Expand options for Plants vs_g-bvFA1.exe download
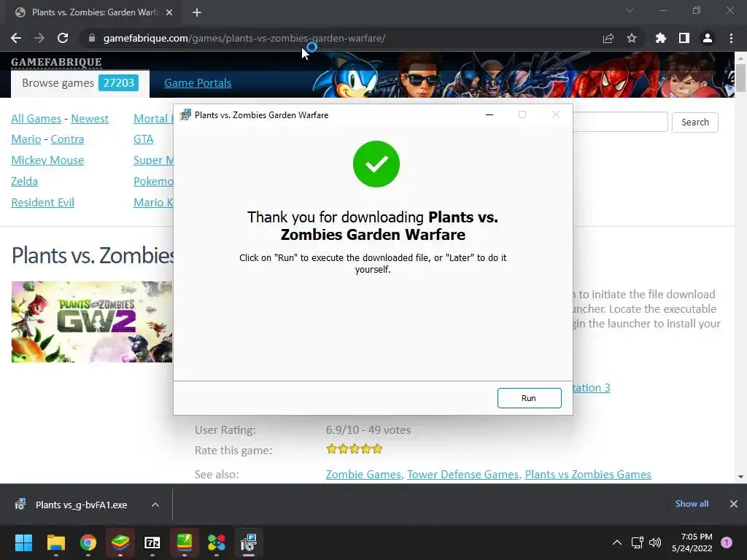 155,505
